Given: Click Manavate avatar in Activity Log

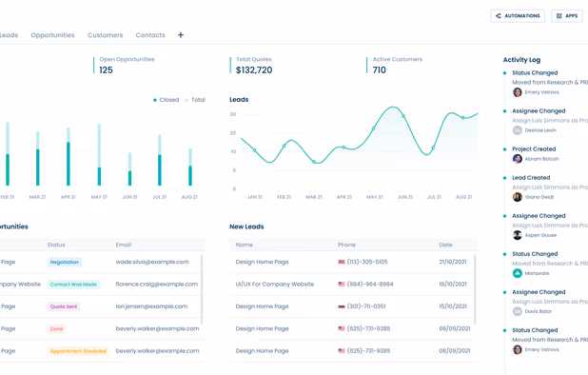Looking at the screenshot, I should 518,273.
